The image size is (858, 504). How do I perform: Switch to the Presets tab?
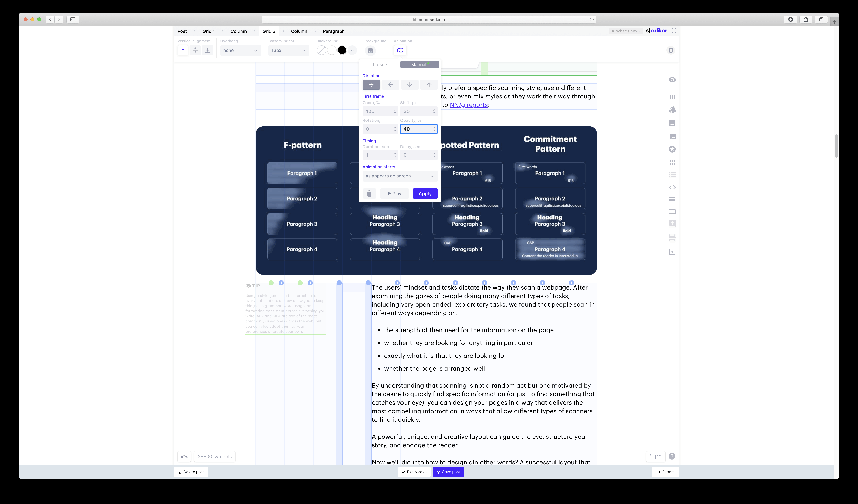click(x=380, y=64)
